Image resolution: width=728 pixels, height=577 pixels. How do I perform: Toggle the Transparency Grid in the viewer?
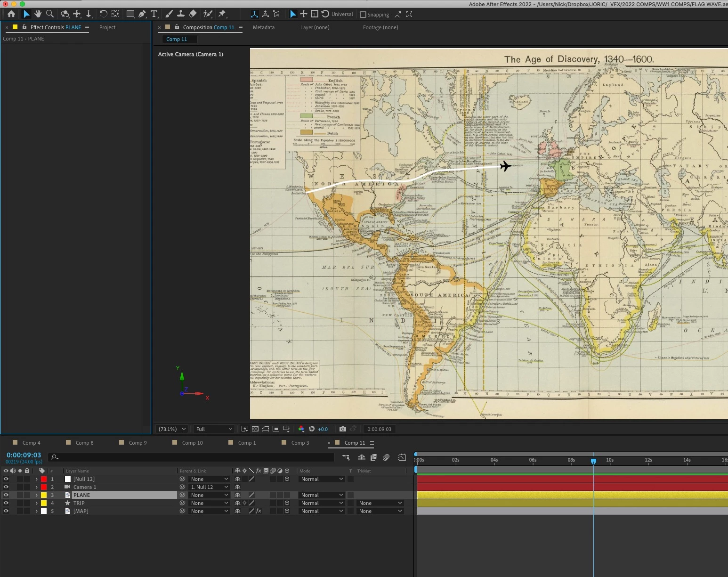point(255,429)
